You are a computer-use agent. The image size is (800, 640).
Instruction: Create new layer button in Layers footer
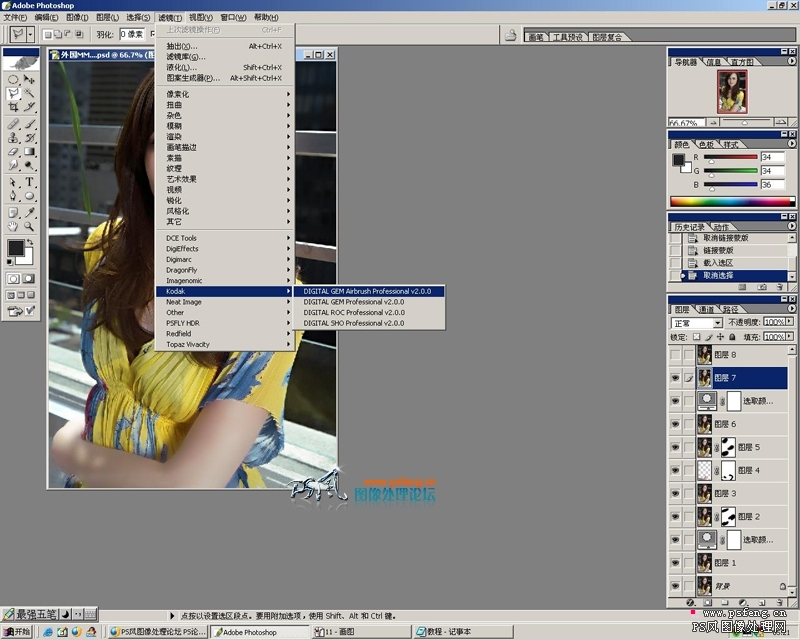pyautogui.click(x=761, y=603)
